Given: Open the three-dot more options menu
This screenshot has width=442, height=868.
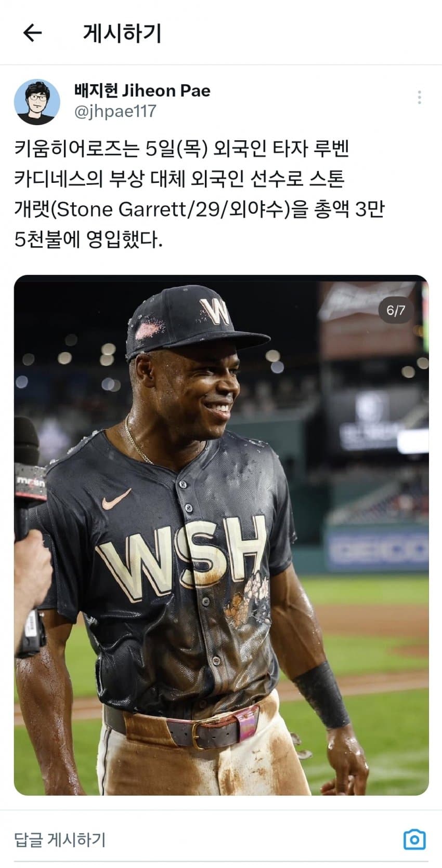Looking at the screenshot, I should coord(419,98).
